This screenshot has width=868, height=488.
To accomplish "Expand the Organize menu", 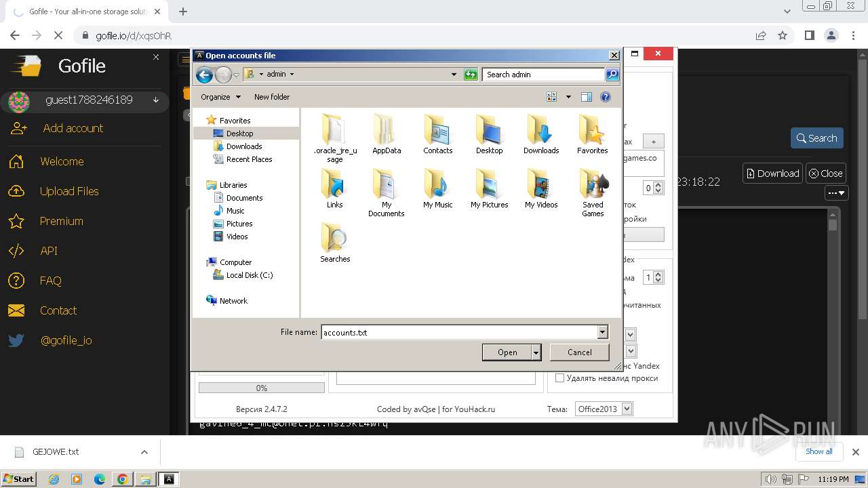I will (220, 97).
